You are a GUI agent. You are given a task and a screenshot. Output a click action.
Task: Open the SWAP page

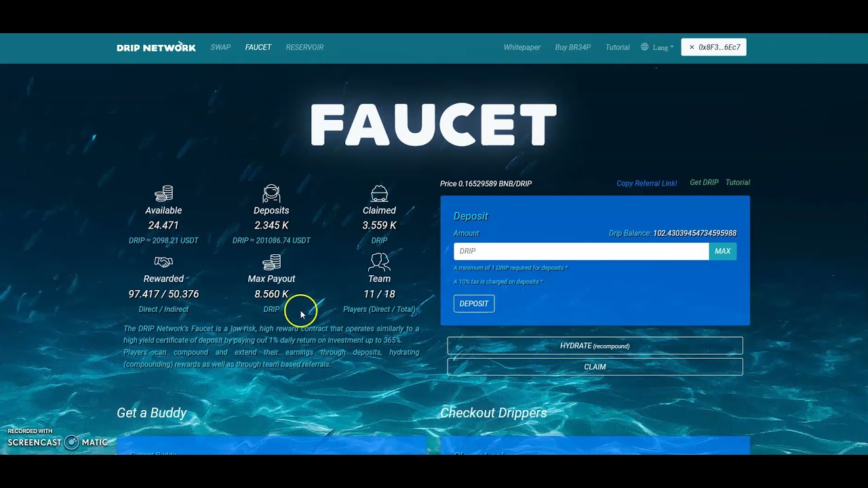pyautogui.click(x=220, y=47)
